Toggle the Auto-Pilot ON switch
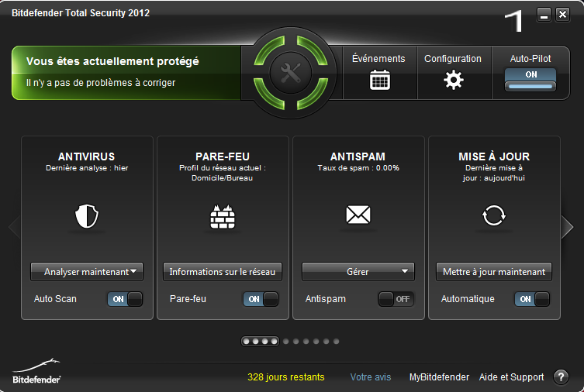The image size is (584, 392). tap(530, 79)
